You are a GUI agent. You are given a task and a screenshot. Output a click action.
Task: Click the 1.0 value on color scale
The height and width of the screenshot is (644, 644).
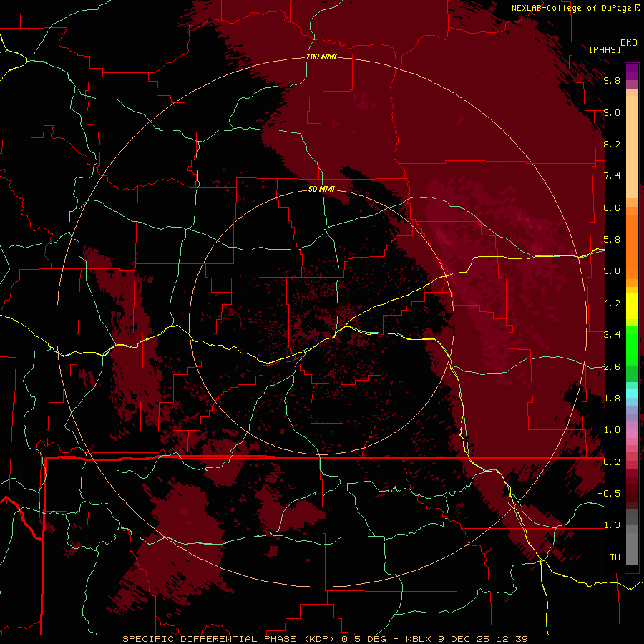[612, 430]
